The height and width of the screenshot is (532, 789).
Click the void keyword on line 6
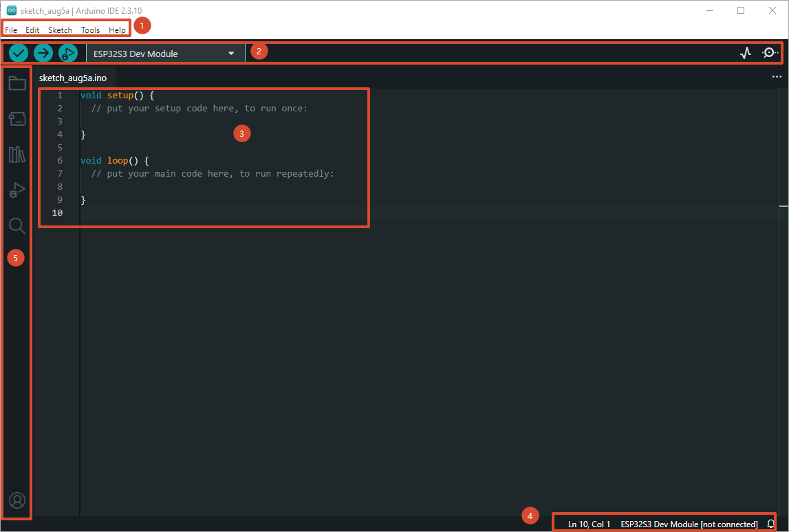click(91, 160)
